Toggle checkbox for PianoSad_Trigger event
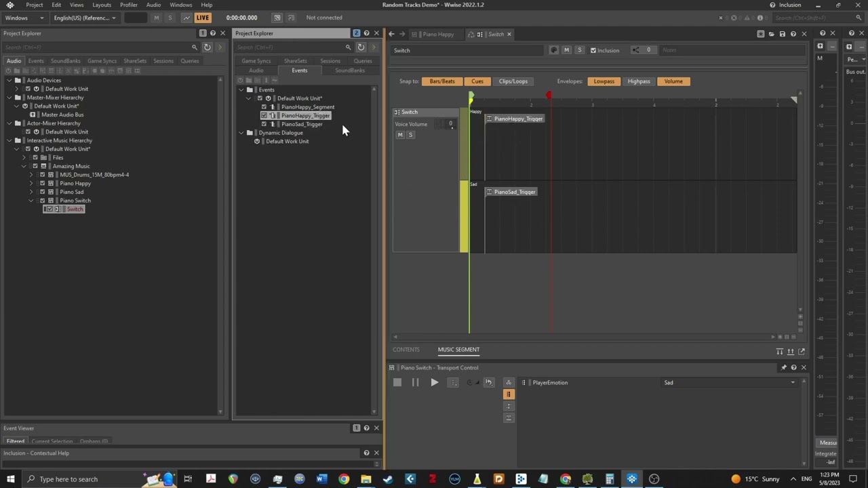 tap(264, 124)
